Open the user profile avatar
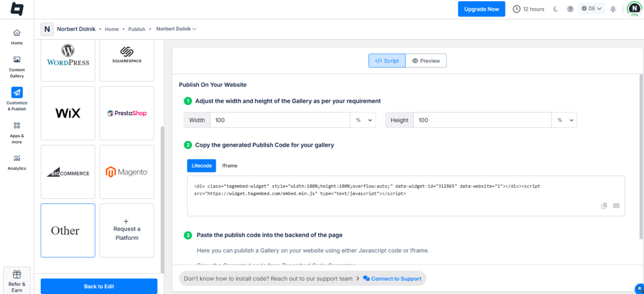 click(635, 9)
